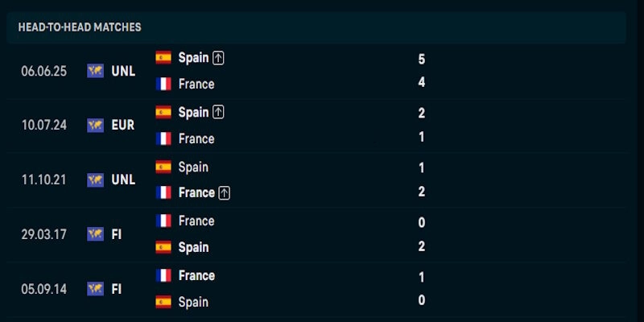Click the advancement arrow icon next to Spain, 06.06.25
Viewport: 644px width, 322px height.
click(x=218, y=58)
